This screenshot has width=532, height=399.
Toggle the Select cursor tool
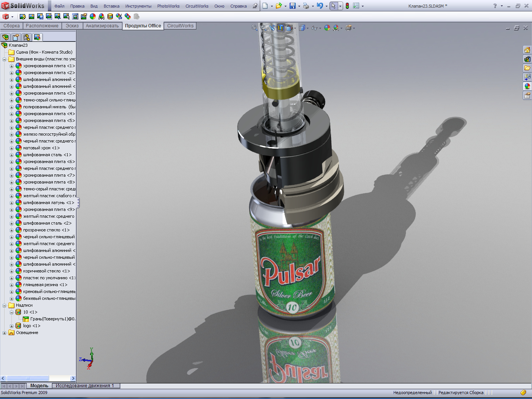333,6
